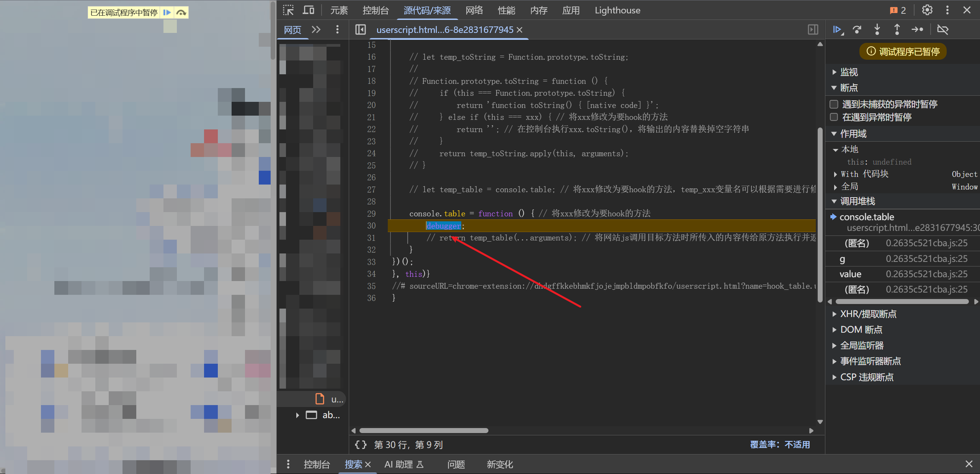Enable pause on uncaught exceptions checkbox
The height and width of the screenshot is (474, 980).
(x=834, y=104)
